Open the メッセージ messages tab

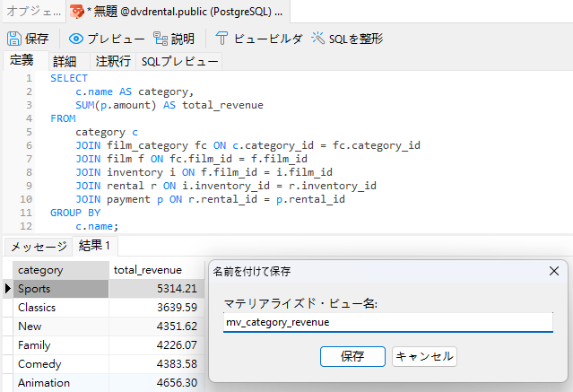coord(39,247)
